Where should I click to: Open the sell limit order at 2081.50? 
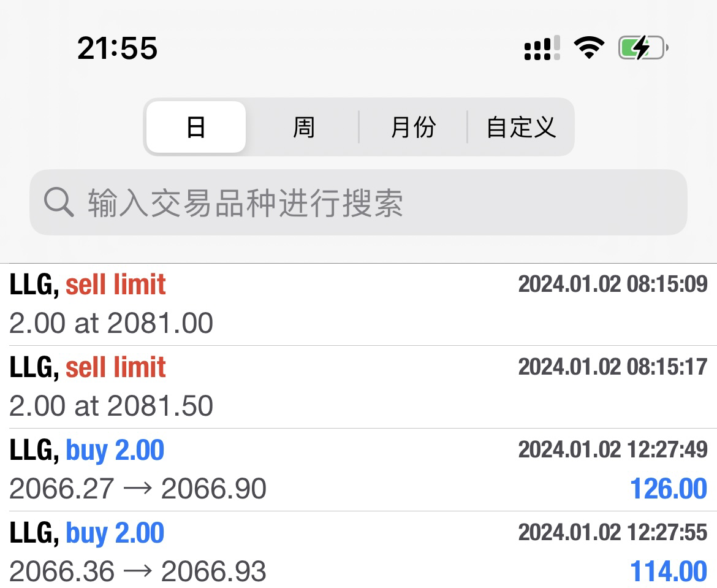(x=358, y=387)
